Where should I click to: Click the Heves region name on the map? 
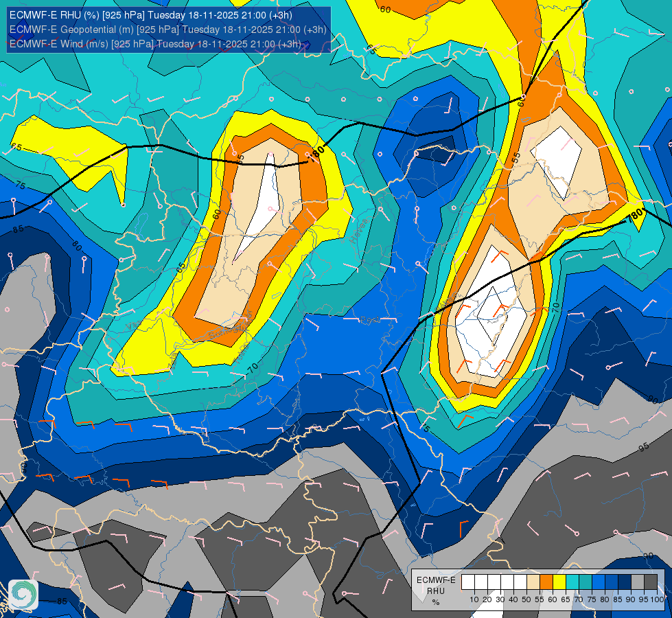coord(359,230)
